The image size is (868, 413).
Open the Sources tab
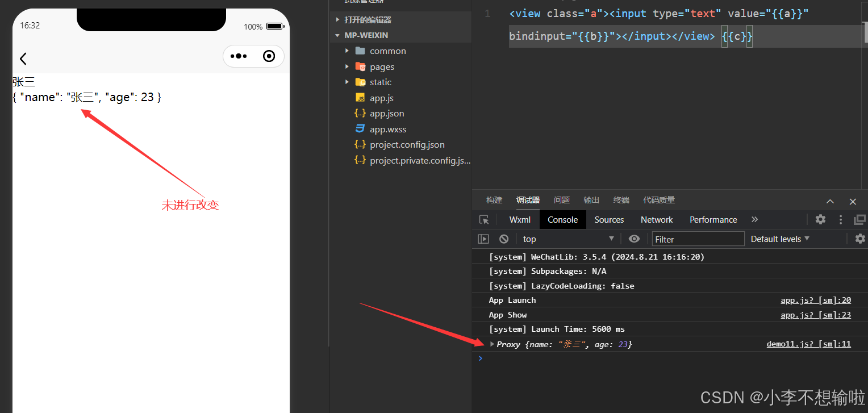point(609,220)
